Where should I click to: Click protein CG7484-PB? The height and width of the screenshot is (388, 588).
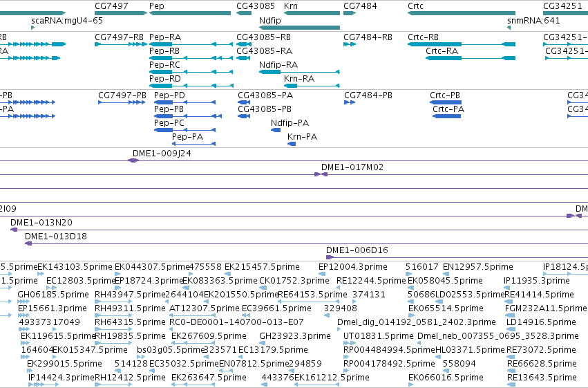tap(368, 95)
